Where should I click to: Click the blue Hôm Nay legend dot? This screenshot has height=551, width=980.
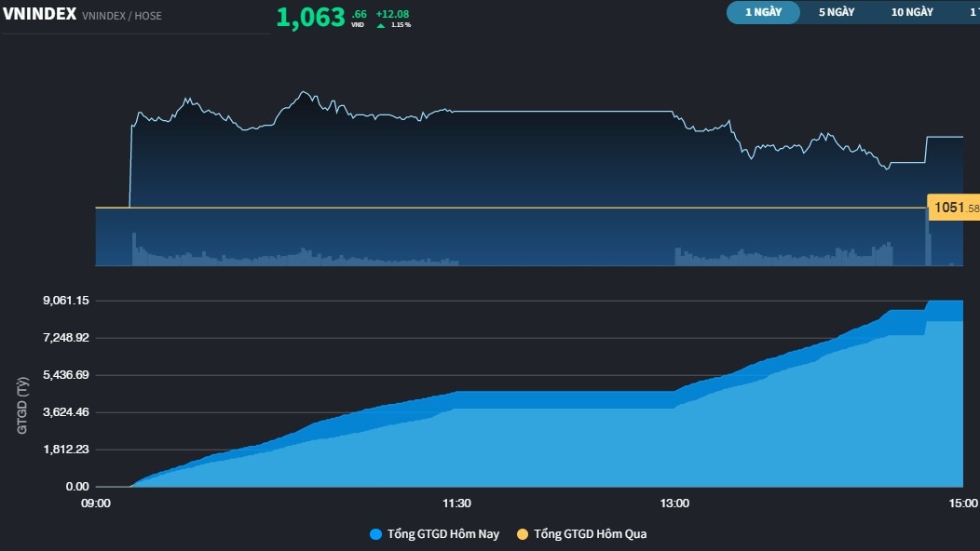(375, 534)
